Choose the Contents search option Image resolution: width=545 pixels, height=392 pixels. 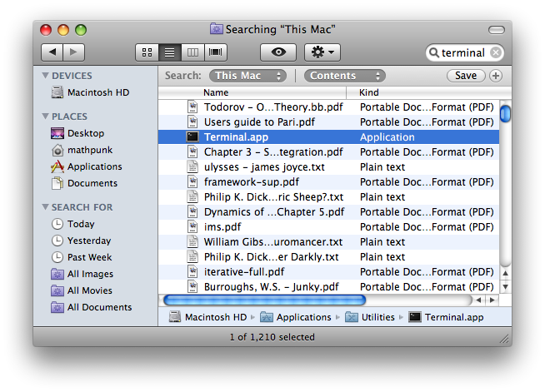[x=344, y=76]
